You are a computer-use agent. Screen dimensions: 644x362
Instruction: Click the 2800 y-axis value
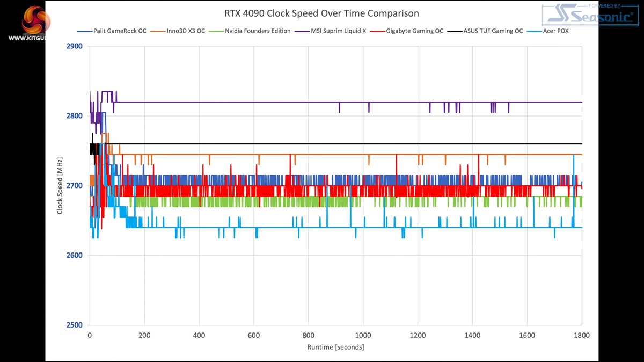pos(75,116)
